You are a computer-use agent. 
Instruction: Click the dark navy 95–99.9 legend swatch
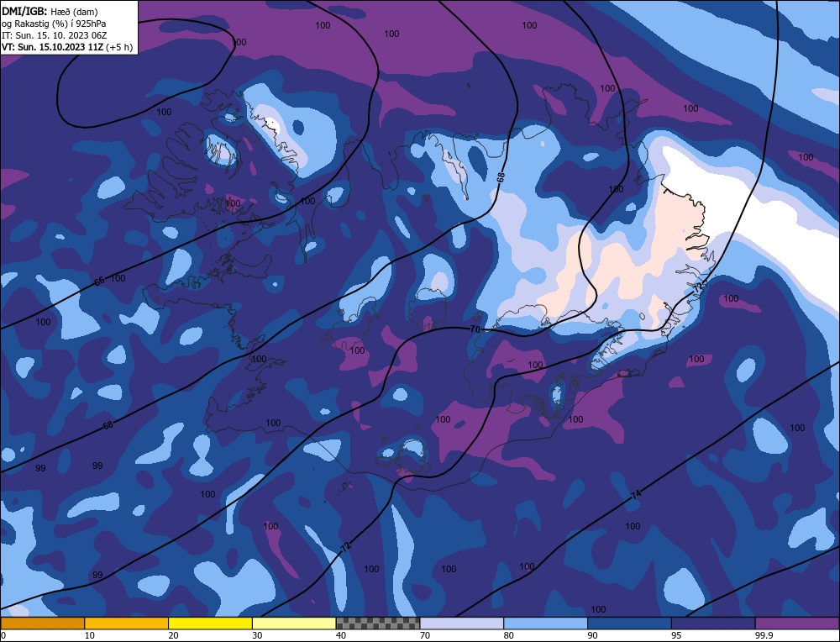point(713,624)
